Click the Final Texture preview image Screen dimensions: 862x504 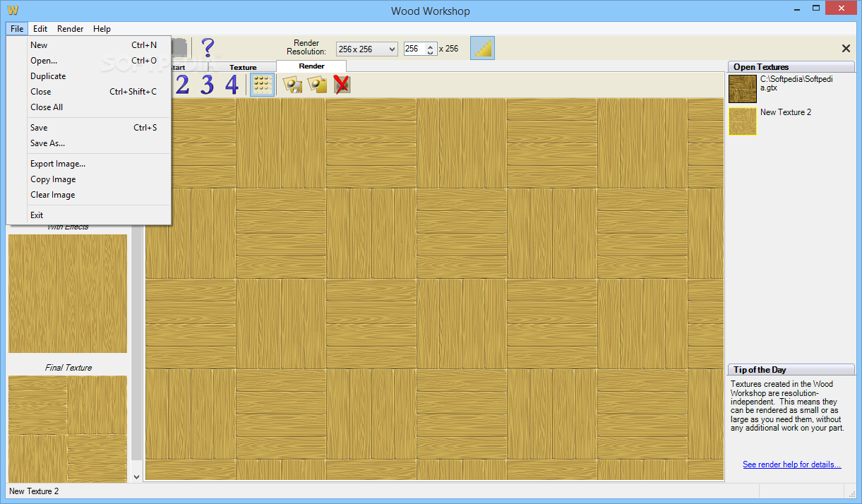pyautogui.click(x=68, y=428)
